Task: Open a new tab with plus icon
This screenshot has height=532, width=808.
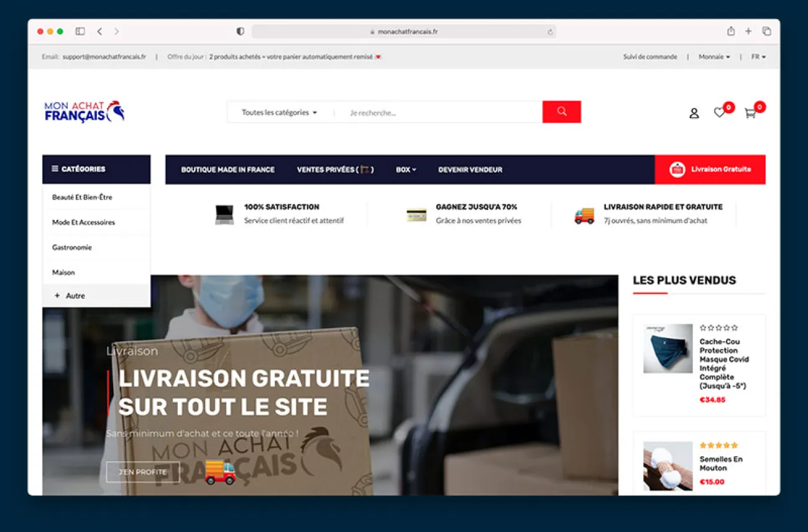Action: [x=748, y=31]
